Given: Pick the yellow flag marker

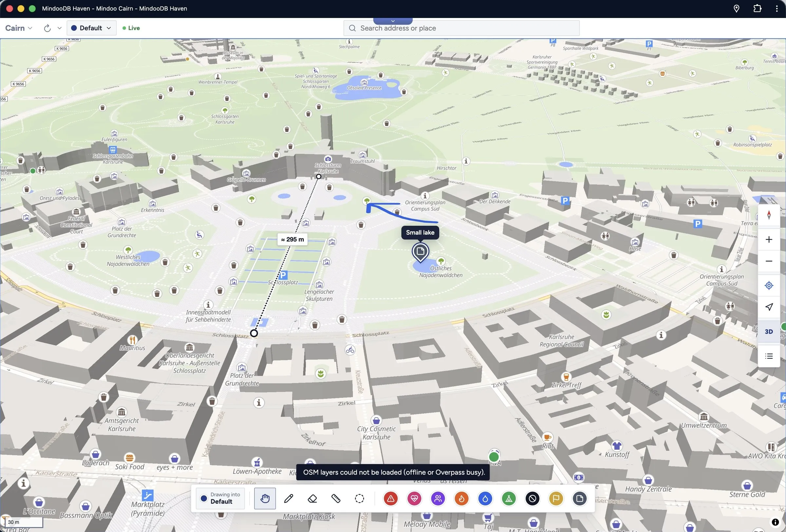Looking at the screenshot, I should (x=556, y=498).
